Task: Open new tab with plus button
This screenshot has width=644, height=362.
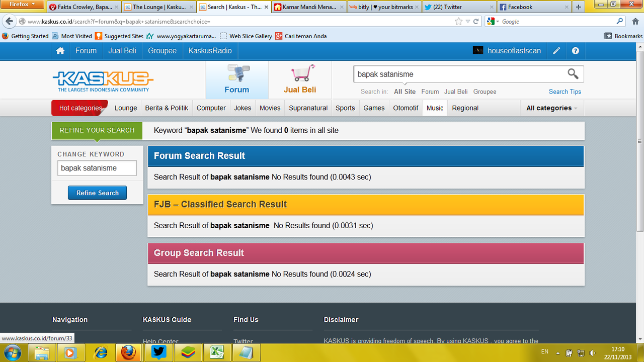Action: point(578,7)
